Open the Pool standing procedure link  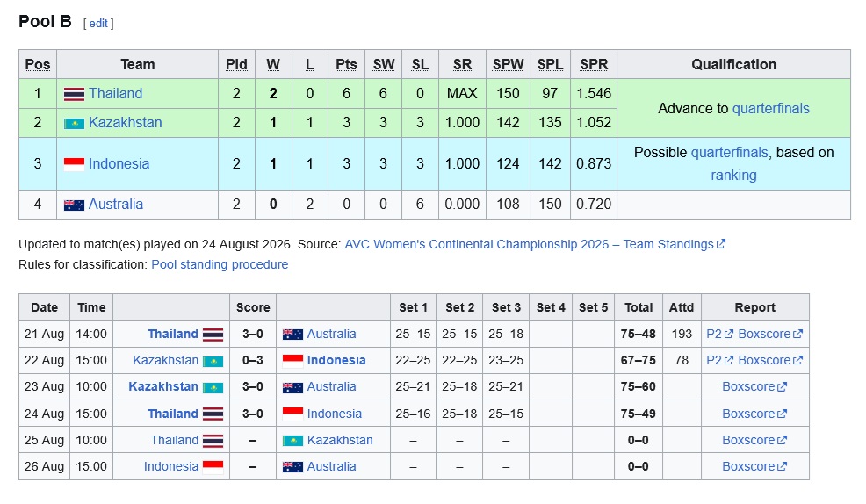tap(220, 264)
